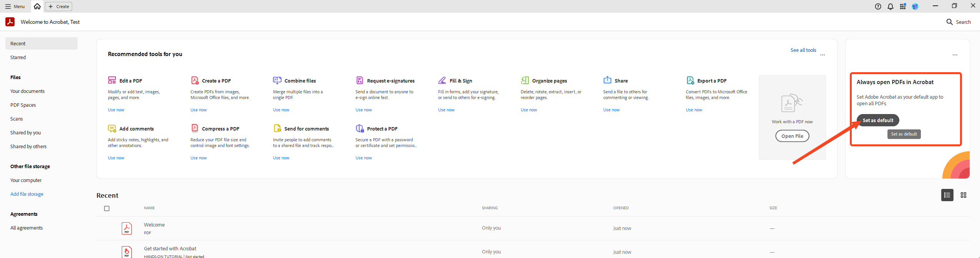Open Scans in the sidebar
This screenshot has width=980, height=258.
pos(17,119)
